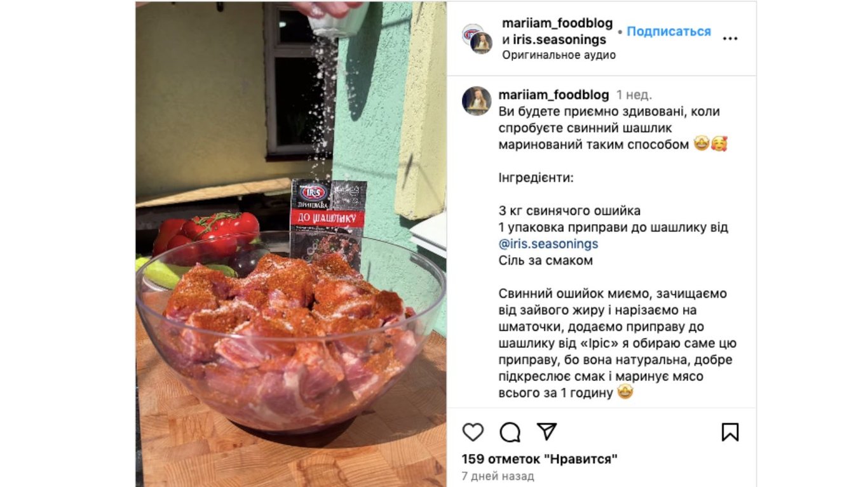868x487 pixels.
Task: View the list of 159 отметок "Нравится"
Action: coord(539,459)
